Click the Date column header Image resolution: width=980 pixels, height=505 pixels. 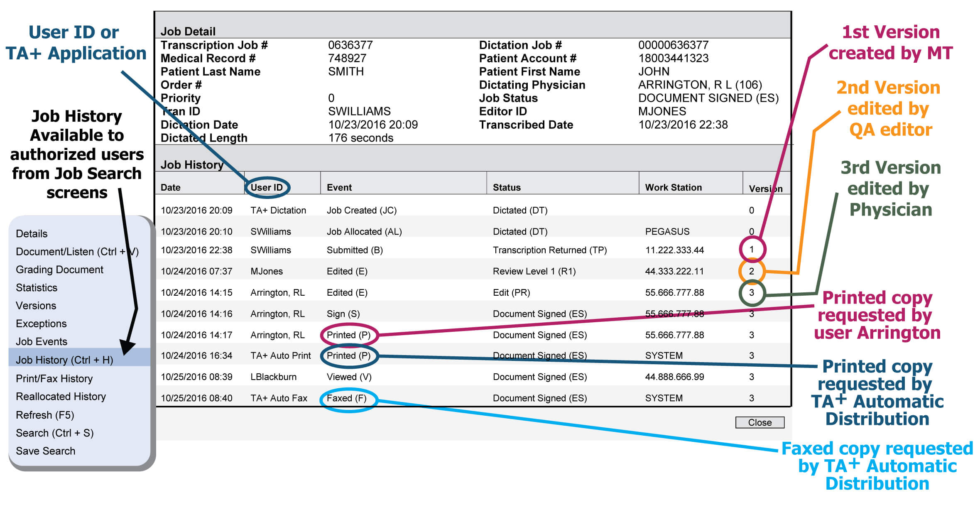point(171,187)
